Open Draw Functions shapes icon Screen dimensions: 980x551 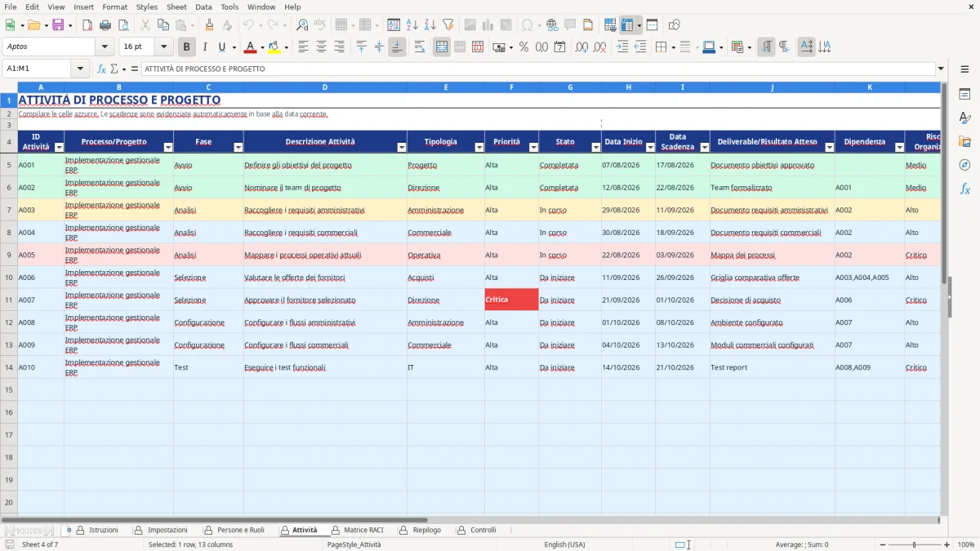click(675, 25)
